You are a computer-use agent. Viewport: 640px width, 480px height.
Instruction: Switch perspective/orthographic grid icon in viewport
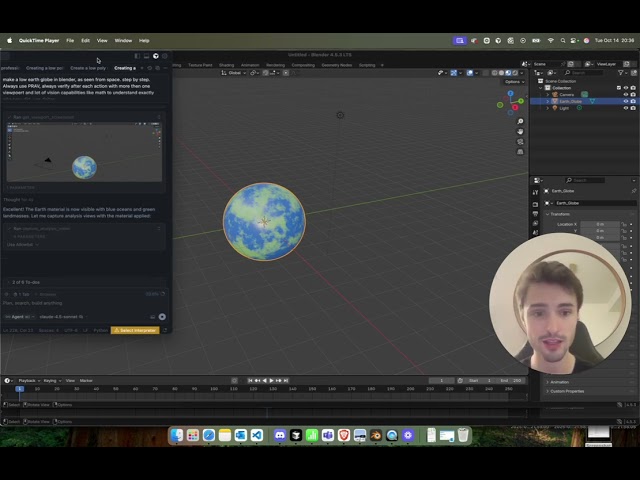tap(520, 152)
